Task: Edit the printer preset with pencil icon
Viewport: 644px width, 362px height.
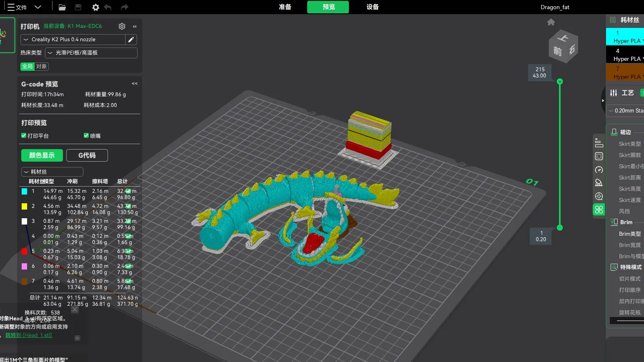Action: tap(131, 40)
